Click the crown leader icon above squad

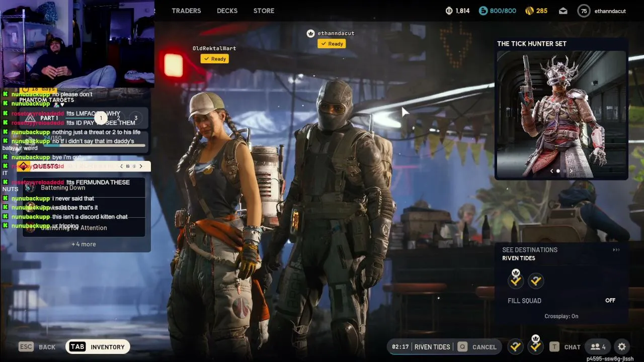[x=310, y=33]
